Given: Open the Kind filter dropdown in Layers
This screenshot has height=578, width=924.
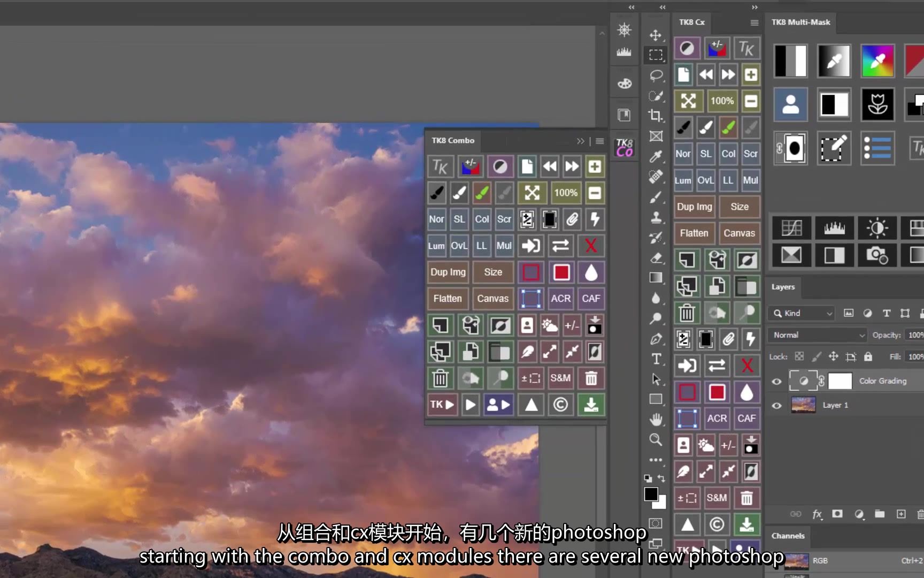Looking at the screenshot, I should click(802, 313).
